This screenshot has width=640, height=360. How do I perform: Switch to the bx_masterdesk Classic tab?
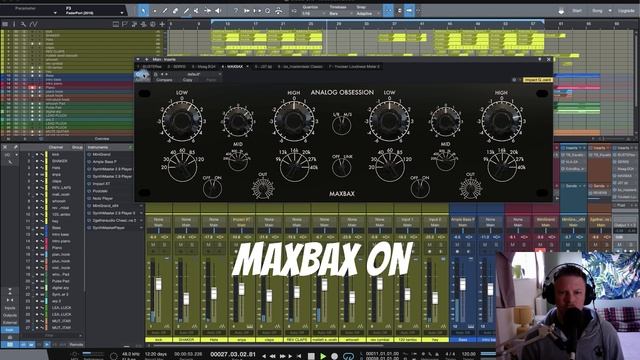click(x=300, y=67)
